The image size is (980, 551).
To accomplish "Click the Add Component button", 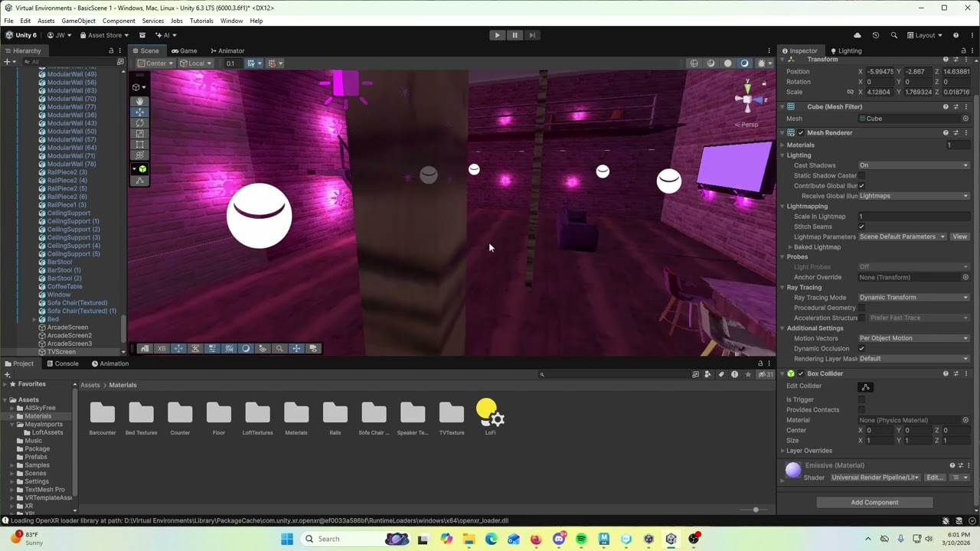I will pyautogui.click(x=874, y=503).
